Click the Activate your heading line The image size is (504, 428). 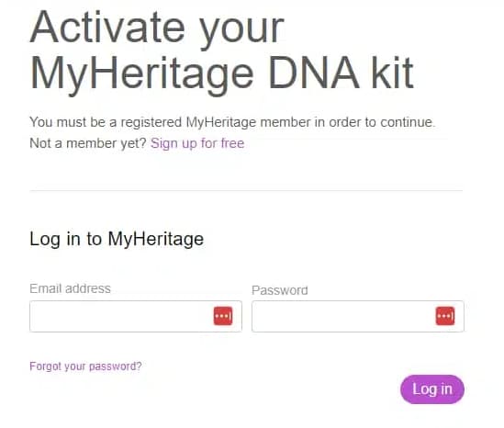[x=157, y=28]
